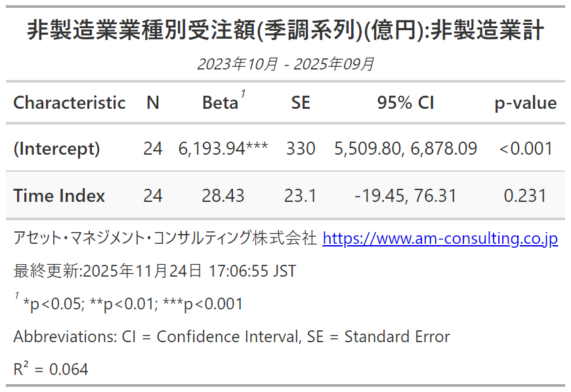Click the SE column header
The image size is (571, 392).
click(301, 103)
